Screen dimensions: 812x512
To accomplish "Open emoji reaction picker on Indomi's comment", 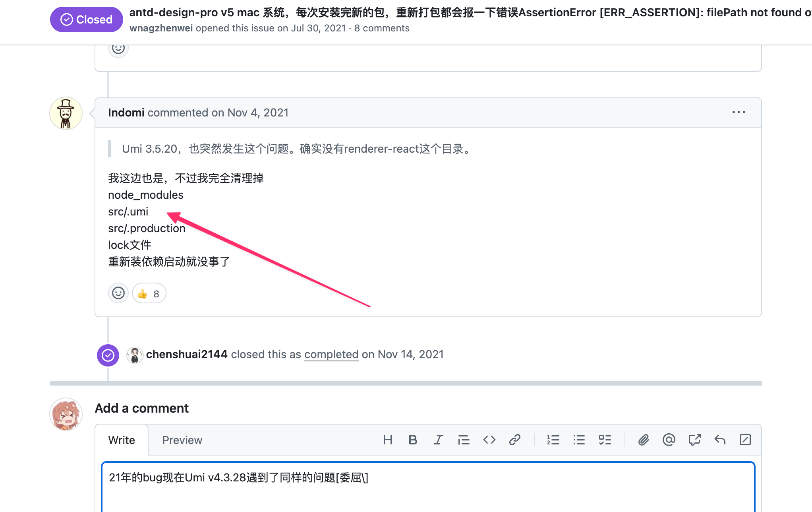I will (x=118, y=293).
